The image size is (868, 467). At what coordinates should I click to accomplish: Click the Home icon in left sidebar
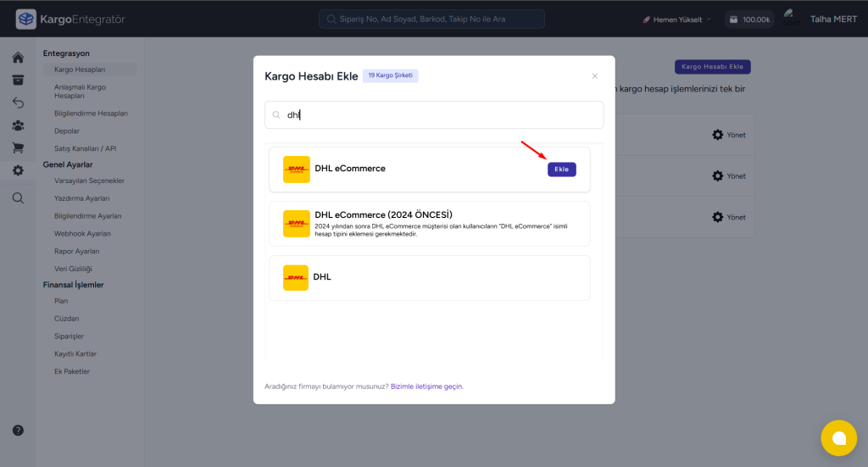click(x=18, y=58)
